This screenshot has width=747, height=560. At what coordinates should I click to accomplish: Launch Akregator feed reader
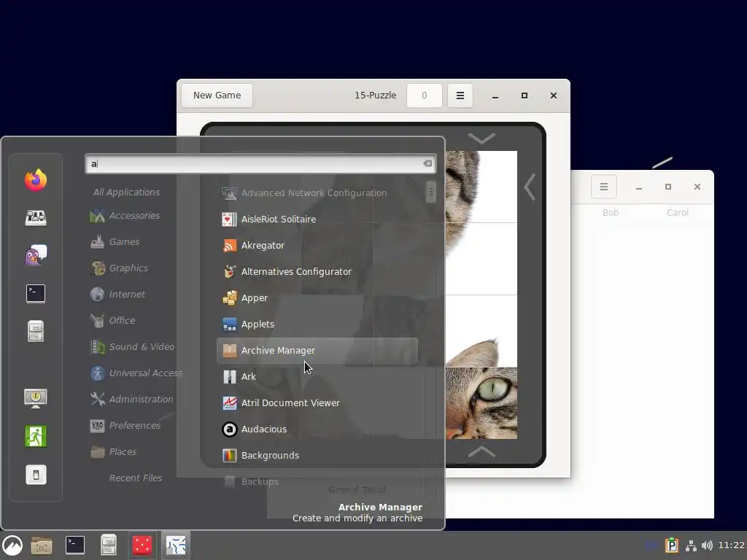click(x=317, y=245)
